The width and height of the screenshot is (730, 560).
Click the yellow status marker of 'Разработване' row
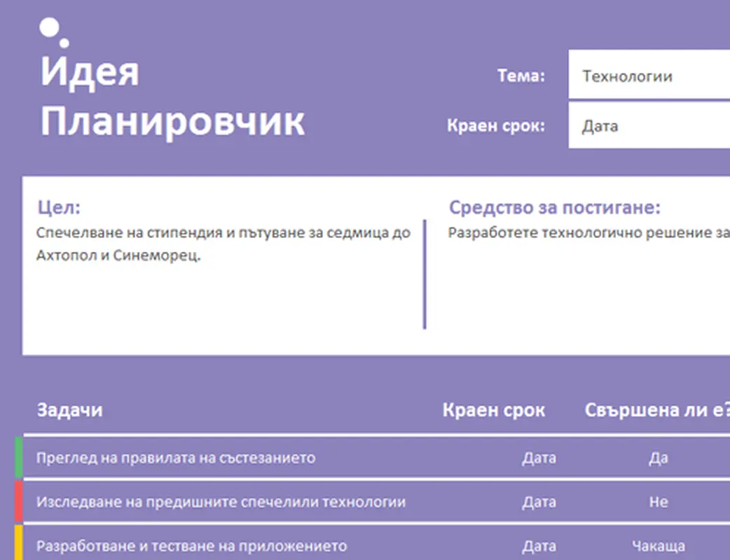19,542
